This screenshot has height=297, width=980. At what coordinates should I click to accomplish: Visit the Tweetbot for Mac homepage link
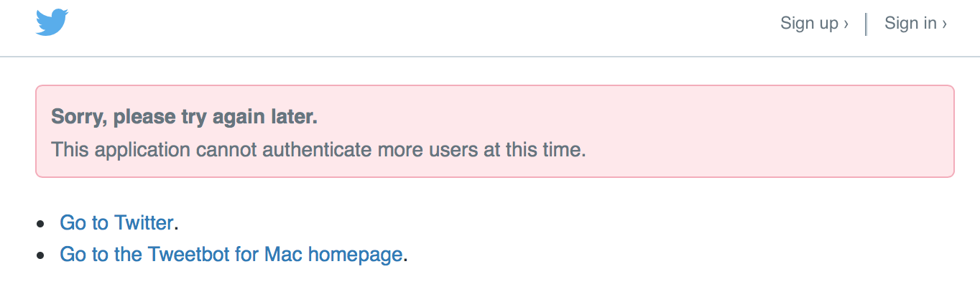point(231,254)
